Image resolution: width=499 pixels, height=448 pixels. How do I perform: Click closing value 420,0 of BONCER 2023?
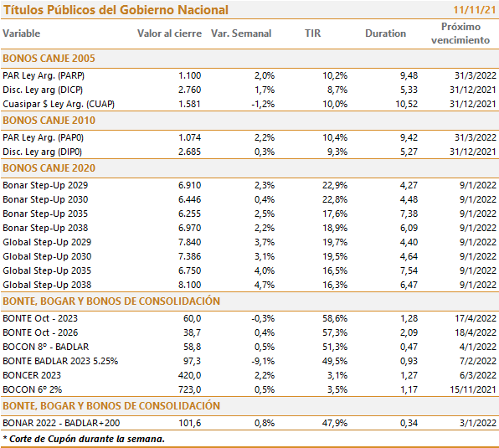tap(190, 375)
